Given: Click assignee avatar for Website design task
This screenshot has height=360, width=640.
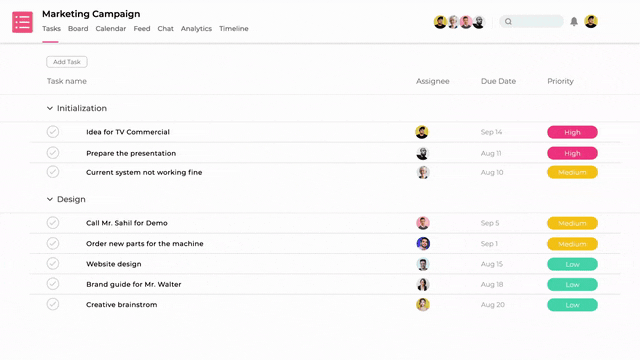Looking at the screenshot, I should [x=423, y=264].
